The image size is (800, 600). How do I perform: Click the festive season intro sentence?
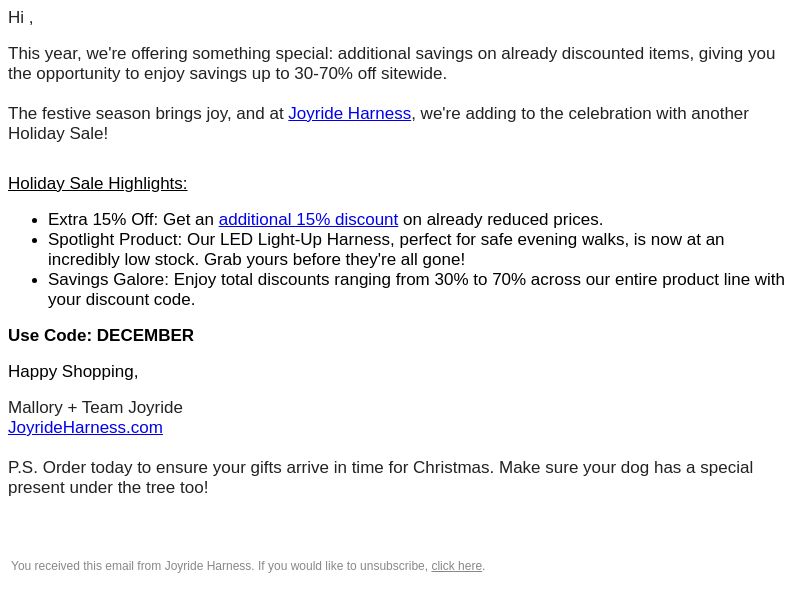click(378, 123)
